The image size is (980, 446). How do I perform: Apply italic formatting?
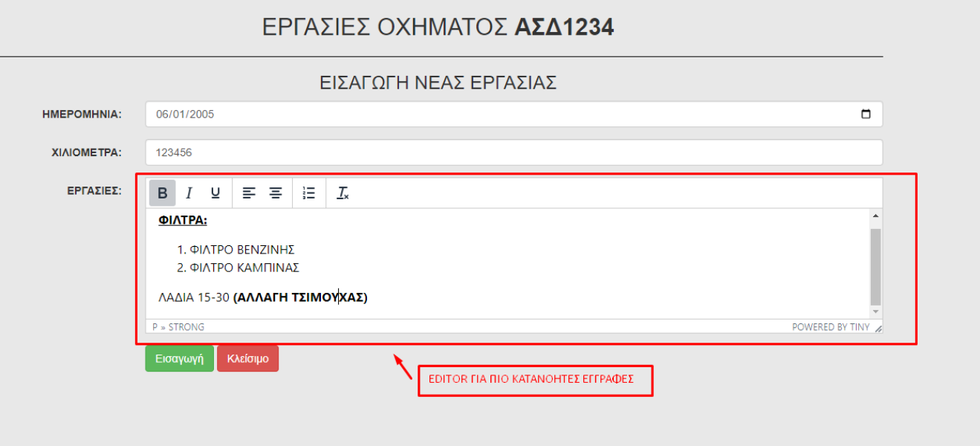click(x=189, y=193)
